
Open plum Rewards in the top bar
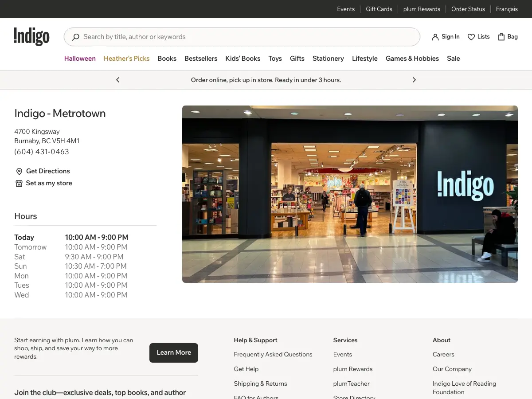coord(422,9)
